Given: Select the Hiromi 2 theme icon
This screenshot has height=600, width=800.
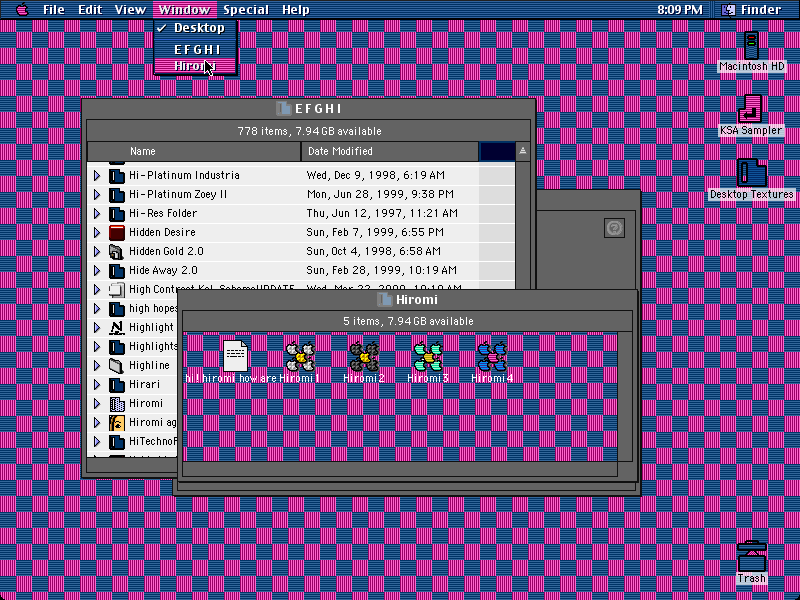Looking at the screenshot, I should [364, 356].
